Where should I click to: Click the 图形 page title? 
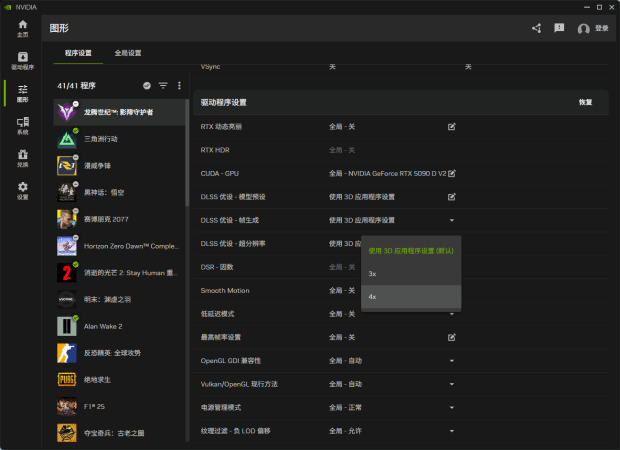pos(59,28)
